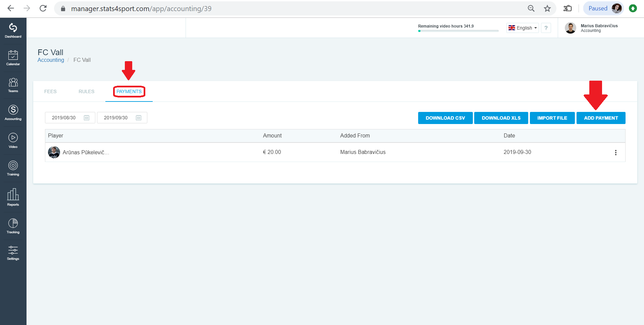Switch to the RULES tab

click(87, 91)
